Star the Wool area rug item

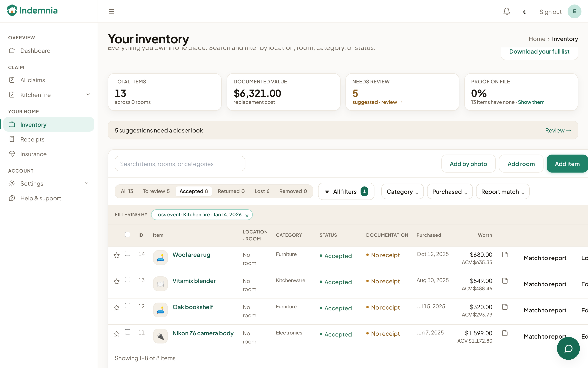tap(117, 255)
